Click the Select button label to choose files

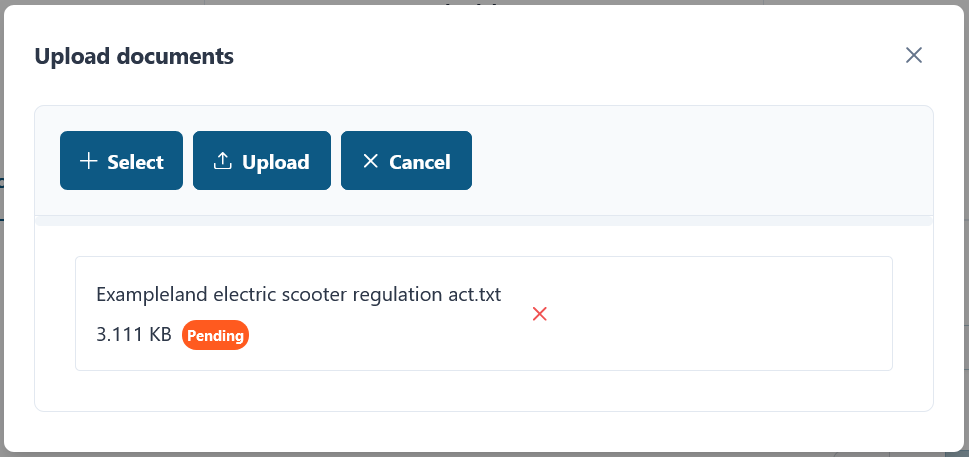135,162
